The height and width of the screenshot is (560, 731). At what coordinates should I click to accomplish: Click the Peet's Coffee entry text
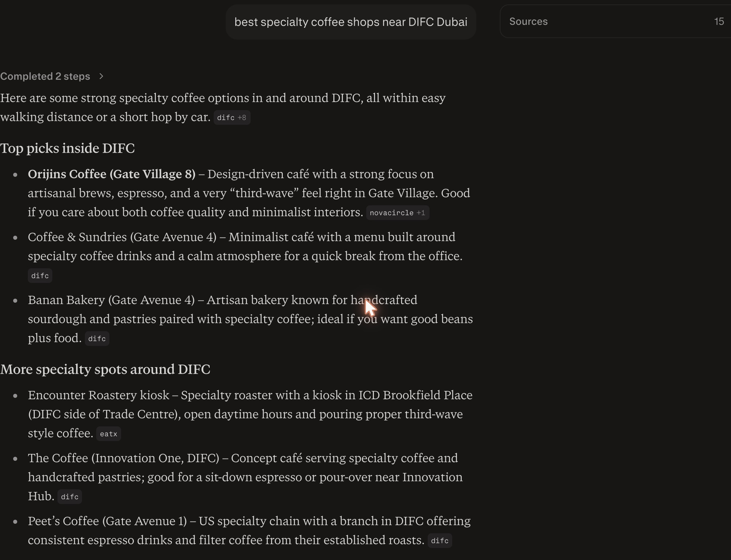tap(249, 530)
